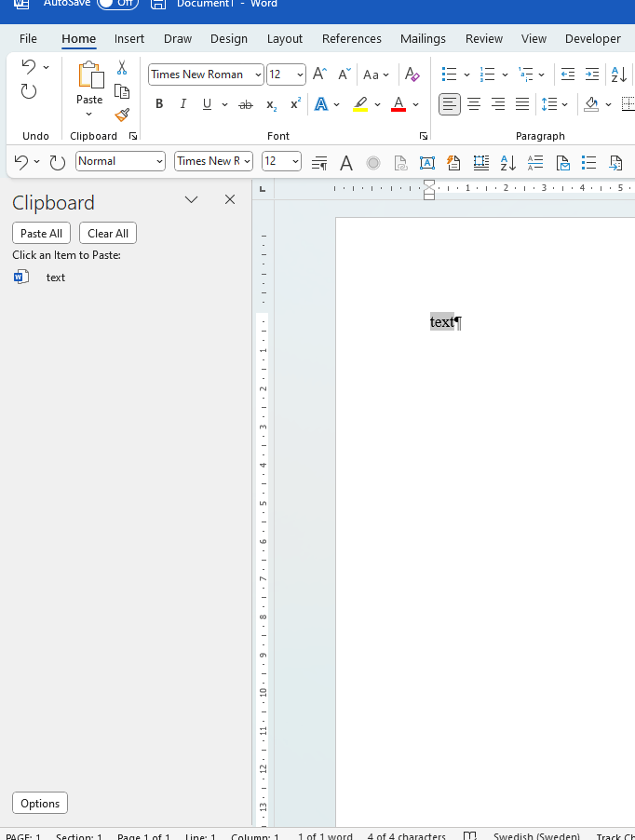The width and height of the screenshot is (635, 840).
Task: Click the large letter A icon in quick toolbar
Action: click(x=346, y=162)
